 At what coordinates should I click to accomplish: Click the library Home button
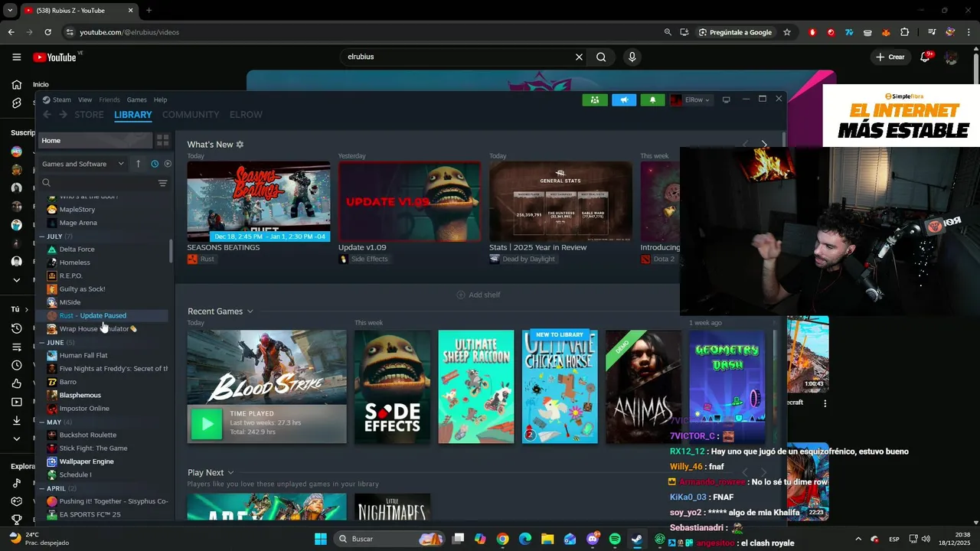96,140
